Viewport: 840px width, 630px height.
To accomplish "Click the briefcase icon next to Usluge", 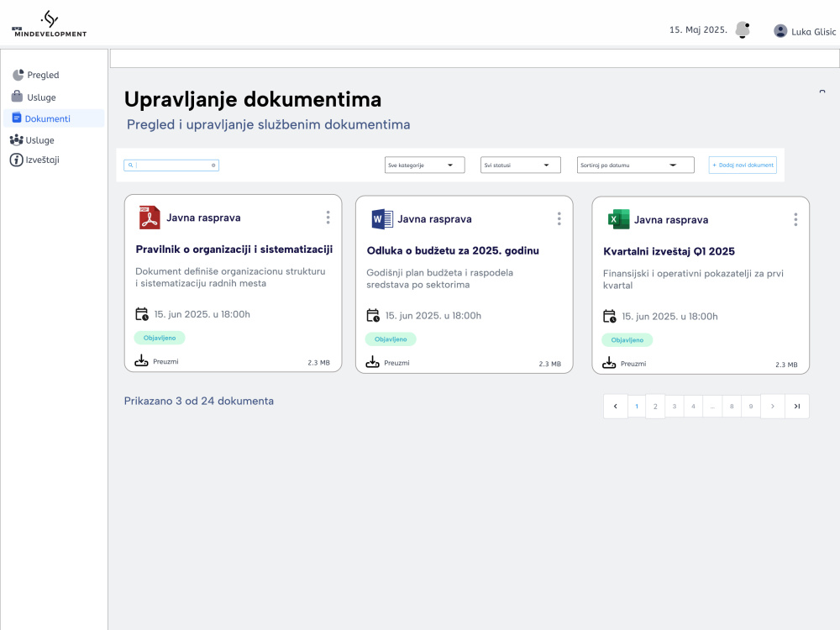I will click(17, 97).
